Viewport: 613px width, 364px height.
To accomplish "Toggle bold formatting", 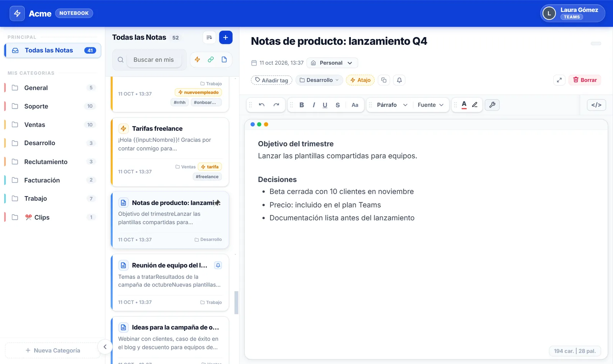I will [302, 105].
